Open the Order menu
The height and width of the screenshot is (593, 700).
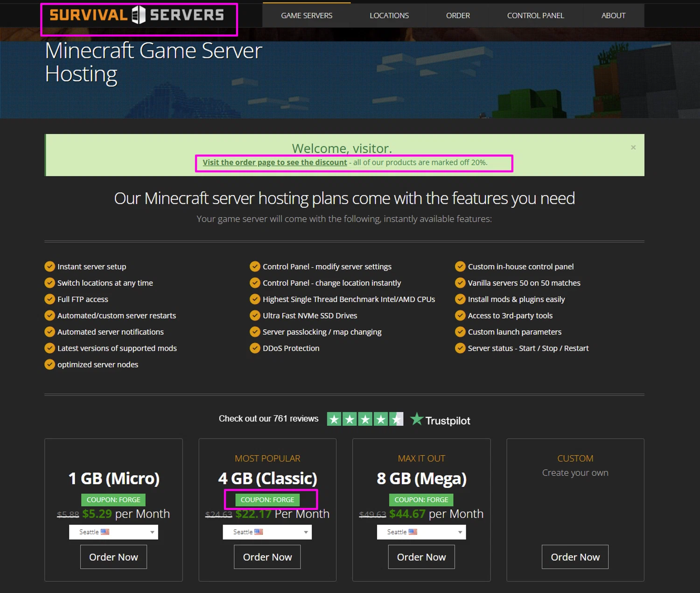[458, 15]
